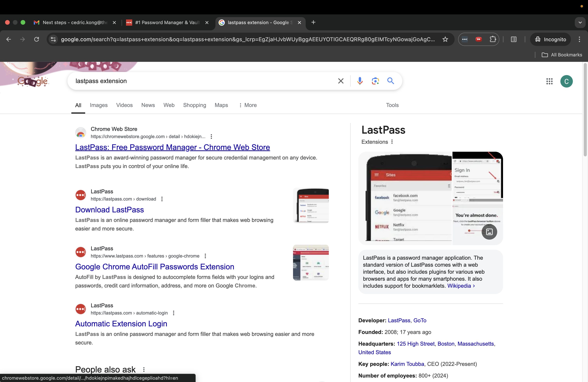
Task: Open More images button on LastPass panel
Action: coord(489,232)
